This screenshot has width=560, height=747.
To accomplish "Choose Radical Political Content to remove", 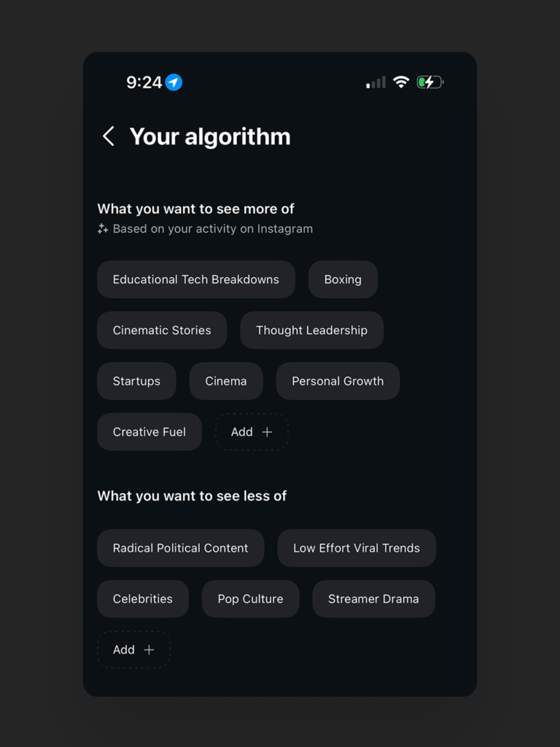I will [180, 548].
